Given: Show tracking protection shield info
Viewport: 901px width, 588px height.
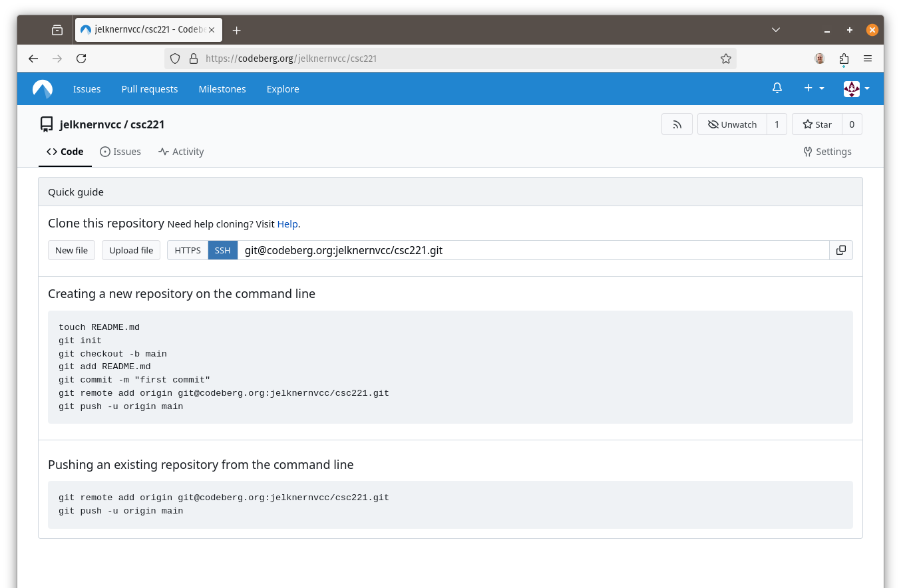Looking at the screenshot, I should coord(175,59).
